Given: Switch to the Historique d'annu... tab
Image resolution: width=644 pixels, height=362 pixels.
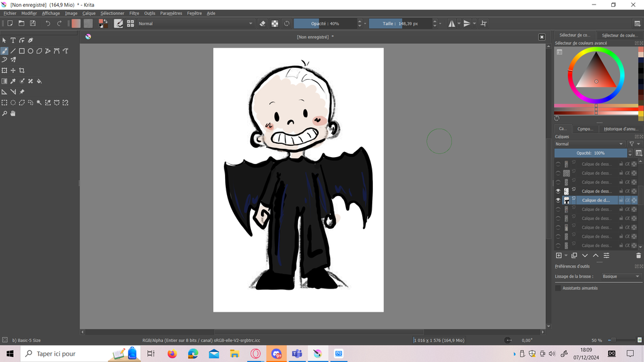Looking at the screenshot, I should pos(620,129).
